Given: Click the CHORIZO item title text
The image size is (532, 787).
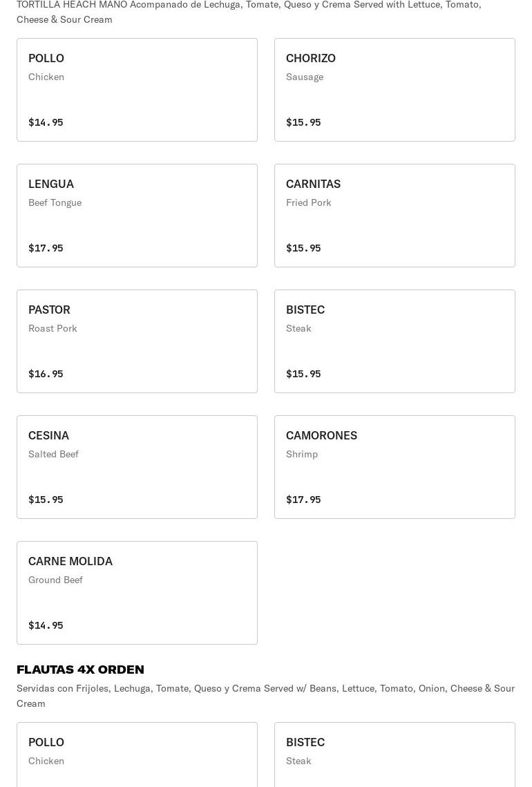Looking at the screenshot, I should point(311,58).
